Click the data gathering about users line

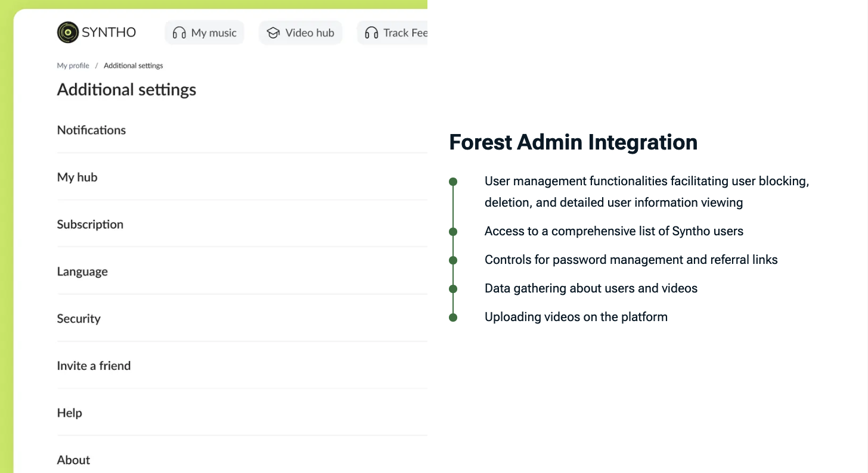point(591,288)
